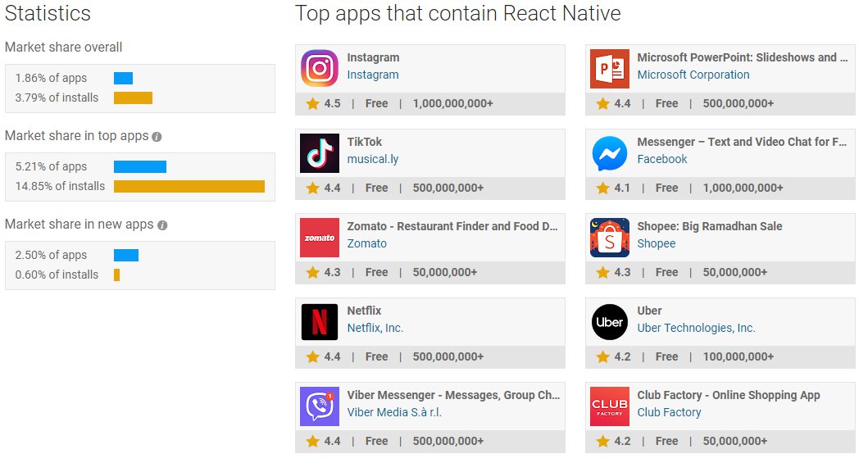
Task: Open the Instagram app title link
Action: click(373, 57)
